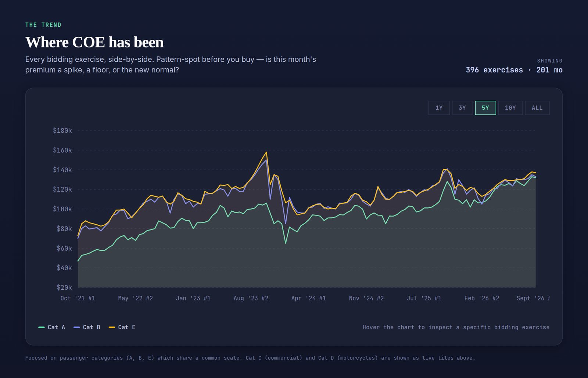The width and height of the screenshot is (588, 378).
Task: Click the Where COE has been heading
Action: [x=94, y=42]
